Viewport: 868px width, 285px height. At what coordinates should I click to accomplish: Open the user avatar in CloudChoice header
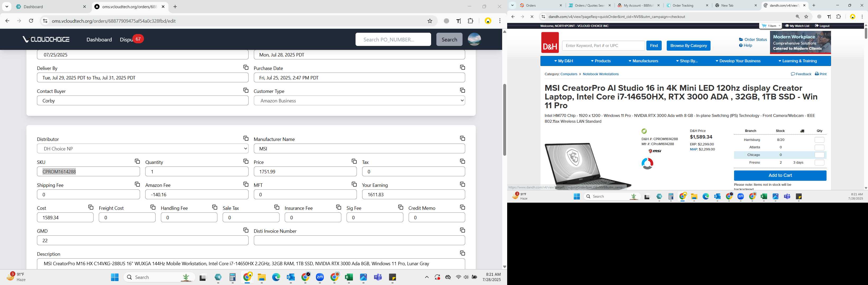(x=474, y=39)
